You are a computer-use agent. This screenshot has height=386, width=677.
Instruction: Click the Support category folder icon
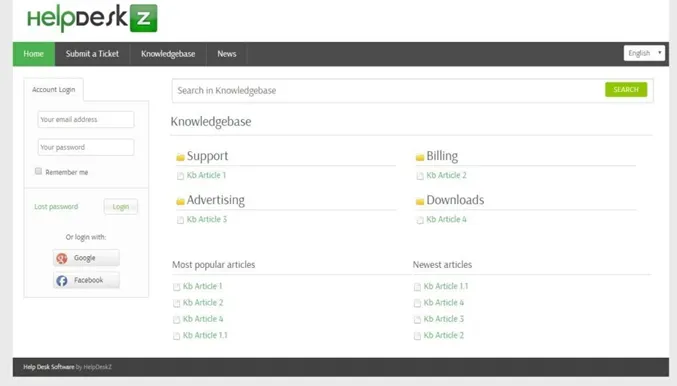pos(180,157)
